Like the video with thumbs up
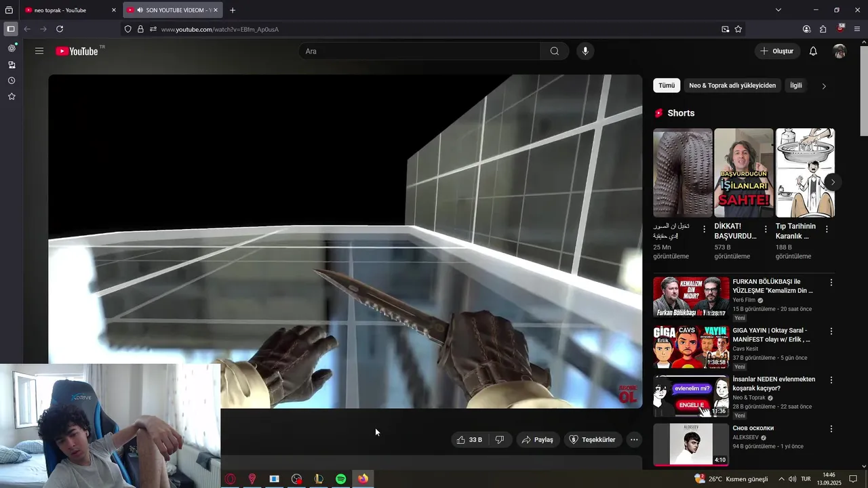The image size is (868, 488). coord(469,440)
